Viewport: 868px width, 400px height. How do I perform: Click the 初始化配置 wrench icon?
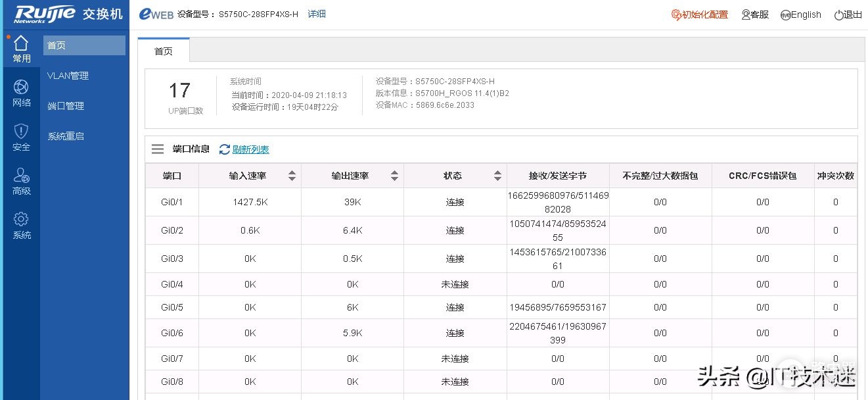(x=676, y=14)
